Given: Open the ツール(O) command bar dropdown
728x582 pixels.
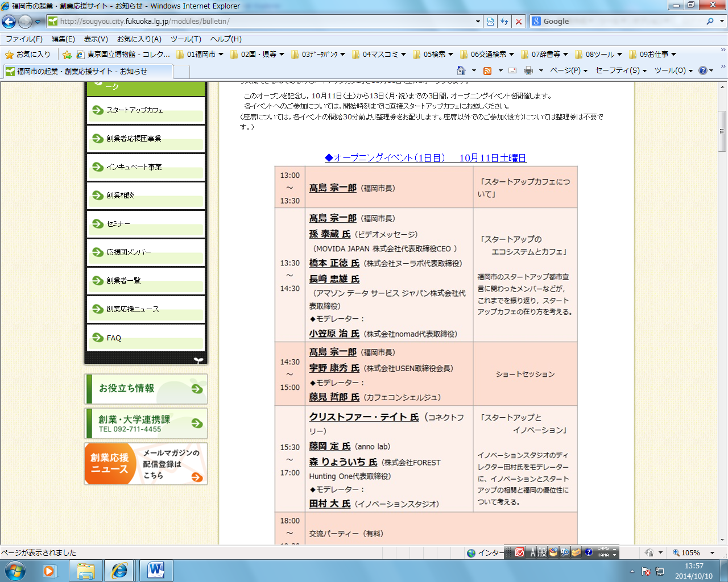Looking at the screenshot, I should pos(673,70).
